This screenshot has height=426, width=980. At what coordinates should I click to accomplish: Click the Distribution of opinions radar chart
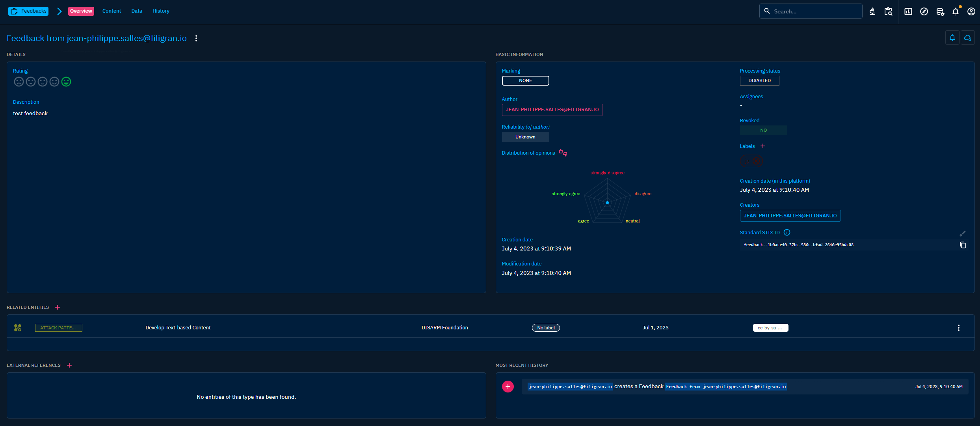click(607, 202)
